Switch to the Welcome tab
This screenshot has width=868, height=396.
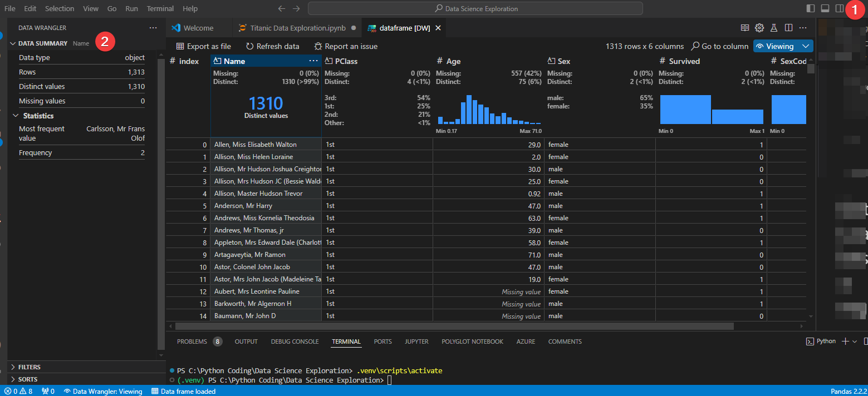click(198, 28)
